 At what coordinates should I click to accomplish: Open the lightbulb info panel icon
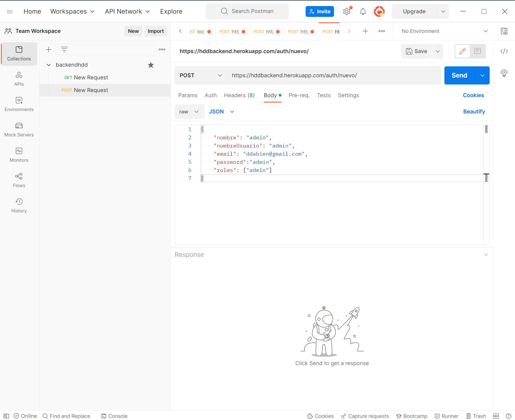point(504,73)
